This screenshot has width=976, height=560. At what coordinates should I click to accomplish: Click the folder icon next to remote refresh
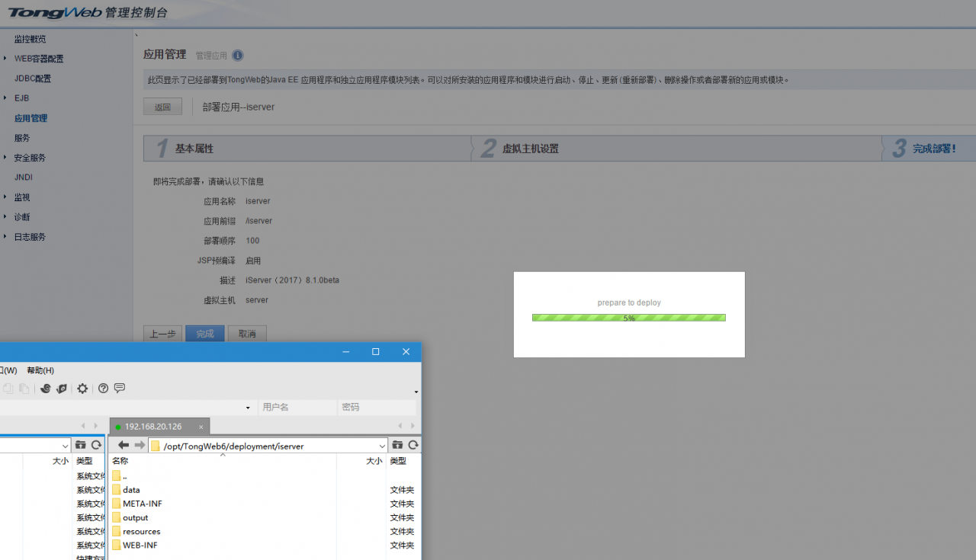point(397,445)
